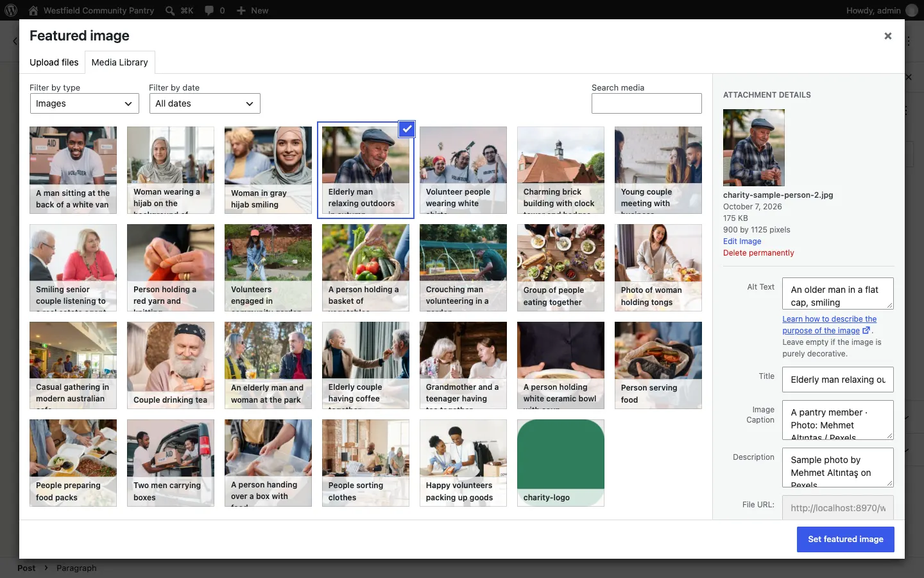Open the admin bar search icon

pyautogui.click(x=179, y=10)
